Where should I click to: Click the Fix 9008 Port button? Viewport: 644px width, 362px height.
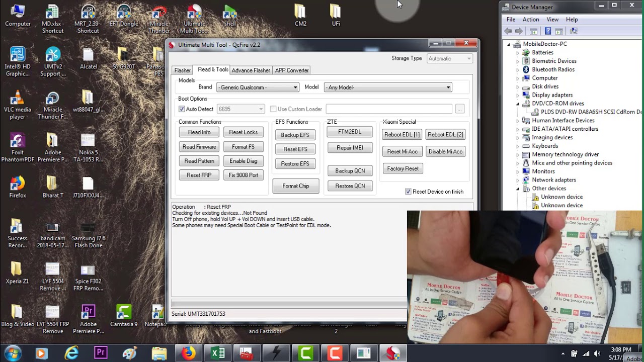(x=244, y=175)
